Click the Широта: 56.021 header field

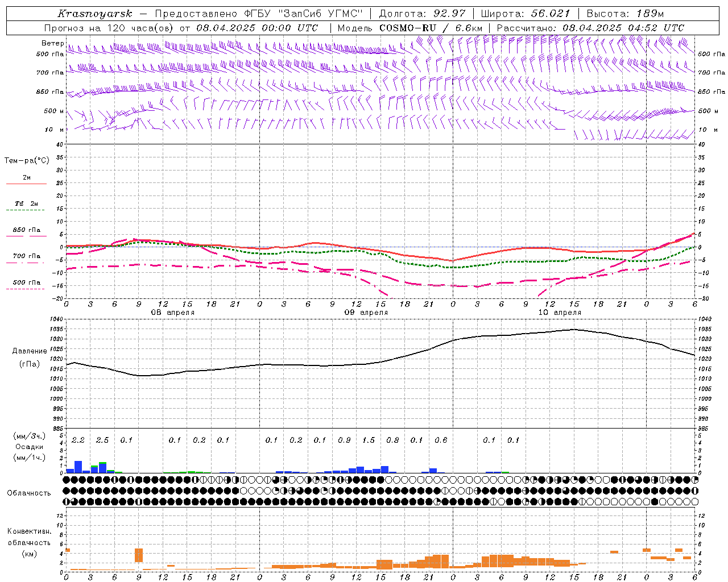coord(525,14)
